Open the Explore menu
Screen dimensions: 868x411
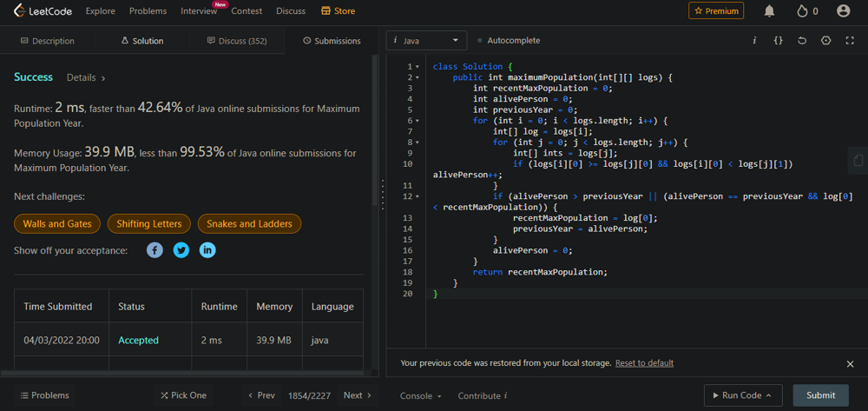pos(100,10)
